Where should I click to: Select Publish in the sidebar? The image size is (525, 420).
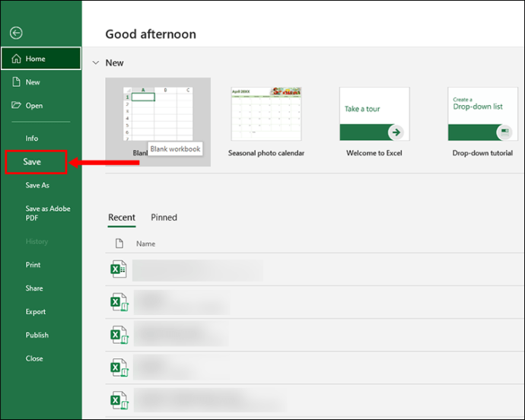pyautogui.click(x=37, y=335)
